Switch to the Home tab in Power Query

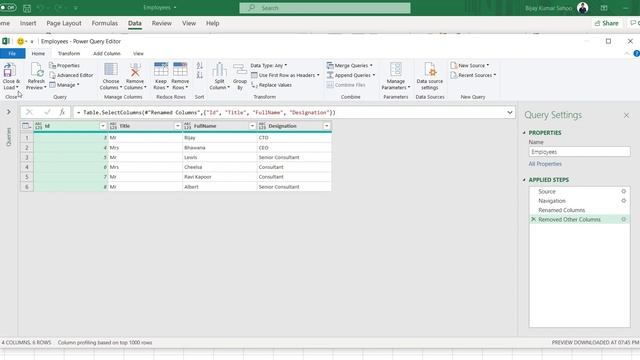(x=38, y=53)
